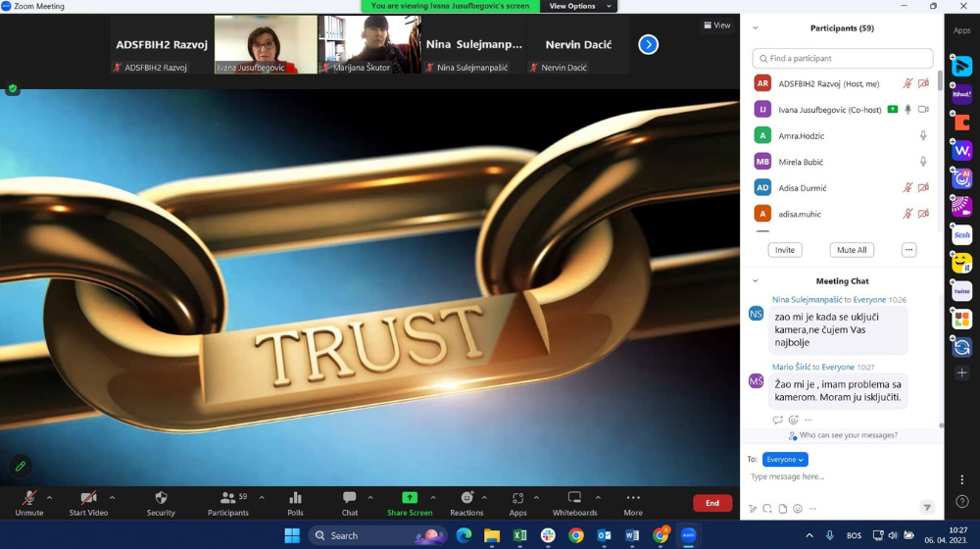Open the View Options dropdown
The height and width of the screenshot is (549, 980).
(579, 6)
